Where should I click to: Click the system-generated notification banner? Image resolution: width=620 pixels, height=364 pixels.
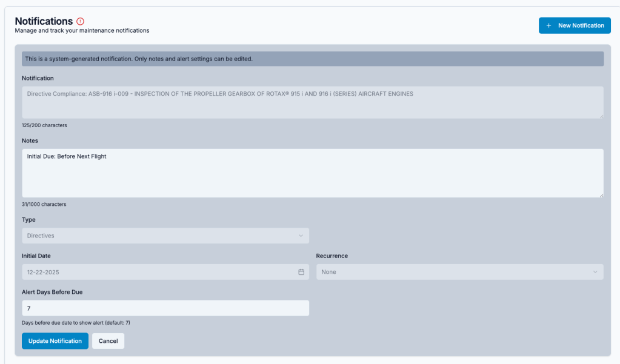click(x=312, y=59)
